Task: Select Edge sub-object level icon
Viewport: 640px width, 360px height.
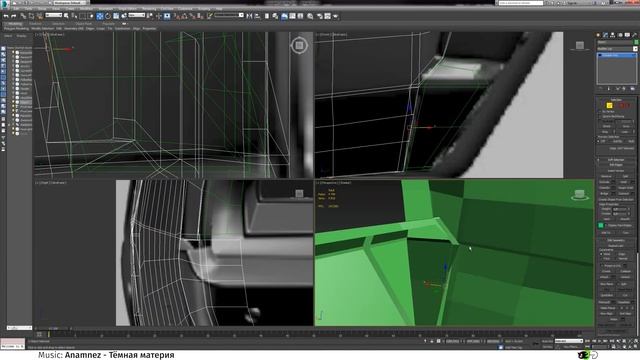Action: (x=609, y=105)
